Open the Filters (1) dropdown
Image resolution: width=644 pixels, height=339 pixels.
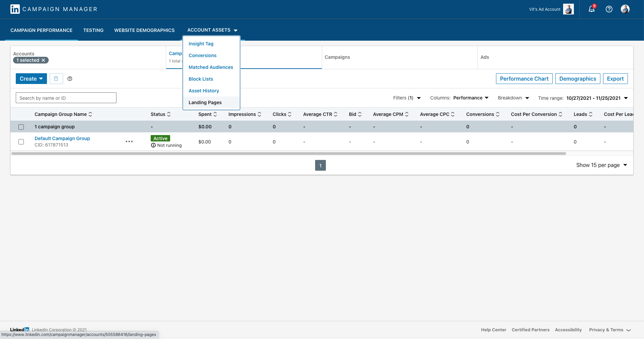tap(407, 98)
